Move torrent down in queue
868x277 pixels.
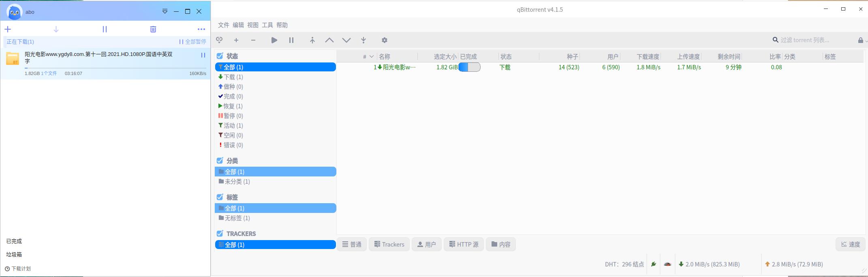point(346,40)
